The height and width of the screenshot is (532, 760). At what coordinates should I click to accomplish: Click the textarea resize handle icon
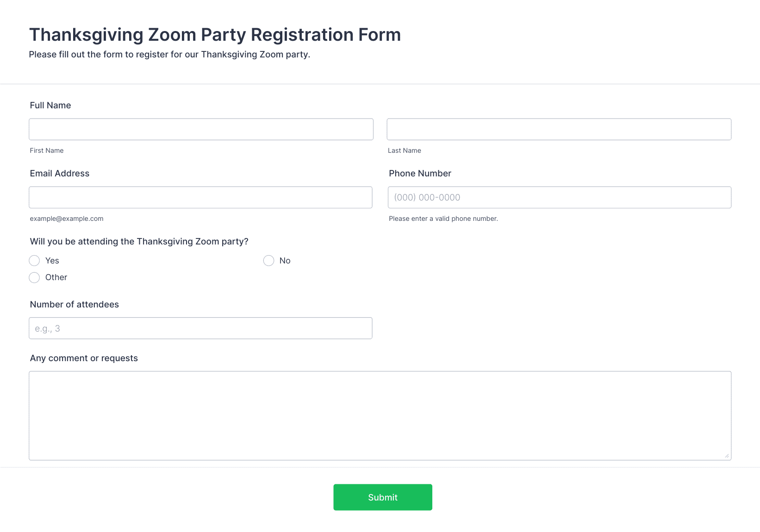(x=727, y=456)
